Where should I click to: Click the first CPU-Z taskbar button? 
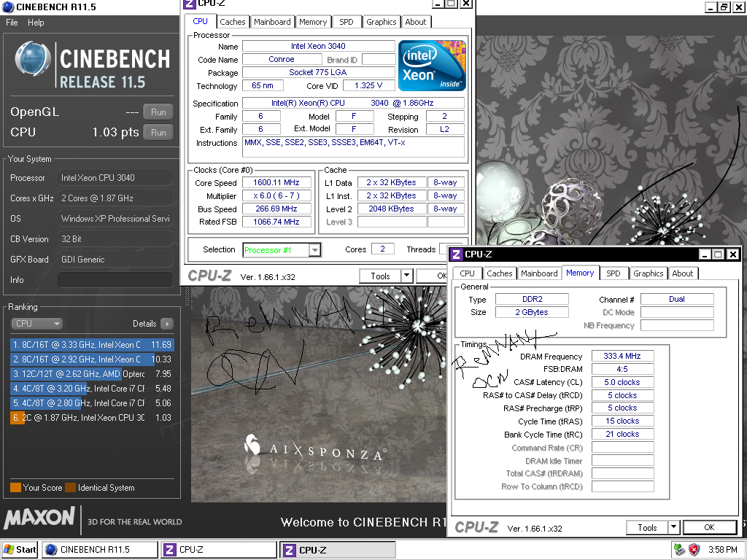219,550
